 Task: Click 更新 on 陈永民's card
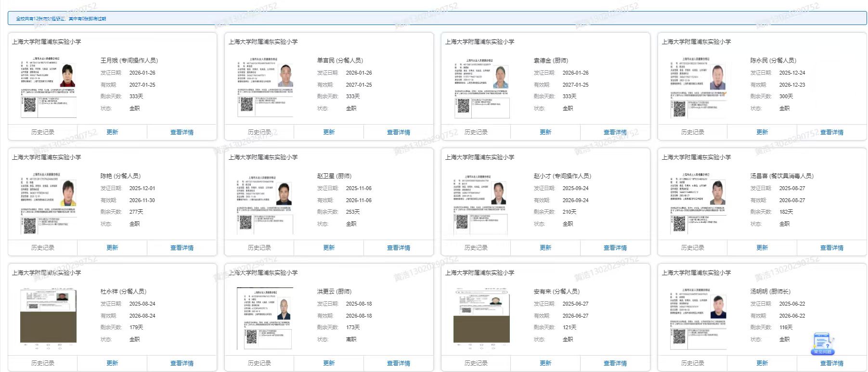click(x=762, y=132)
